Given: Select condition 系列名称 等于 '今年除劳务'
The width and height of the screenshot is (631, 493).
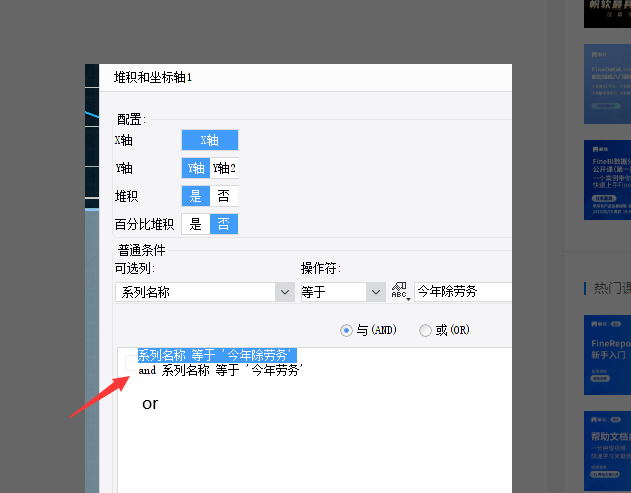Looking at the screenshot, I should tap(217, 355).
